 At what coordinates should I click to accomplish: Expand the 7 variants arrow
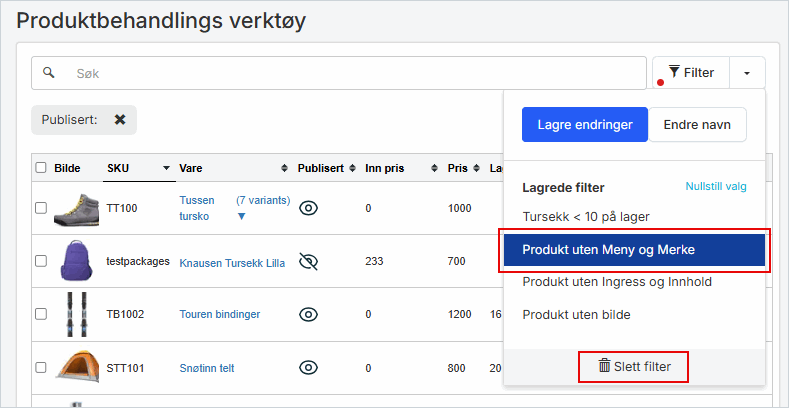click(241, 216)
